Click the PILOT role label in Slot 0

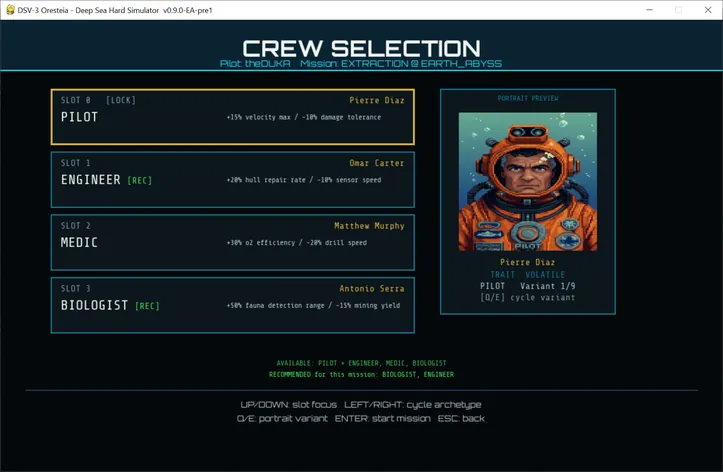[79, 117]
